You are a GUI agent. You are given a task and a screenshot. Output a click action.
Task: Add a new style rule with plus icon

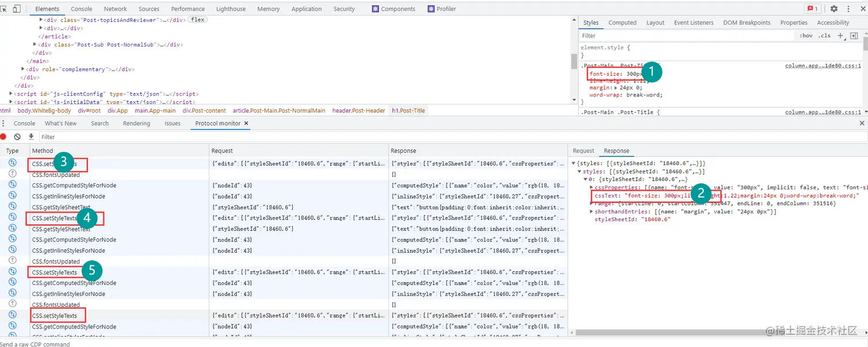point(840,36)
